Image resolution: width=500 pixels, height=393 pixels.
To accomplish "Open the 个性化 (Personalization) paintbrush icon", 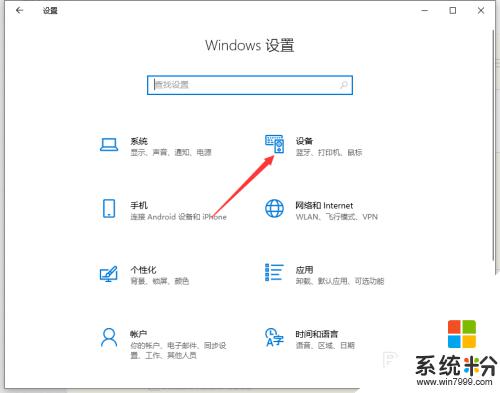I will coord(109,273).
